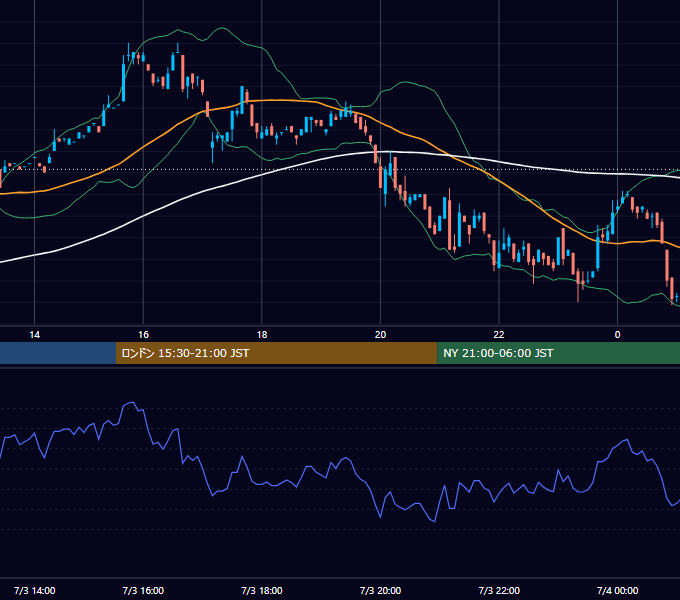
Task: Click the hour label 18 on upper axis
Action: coord(262,335)
